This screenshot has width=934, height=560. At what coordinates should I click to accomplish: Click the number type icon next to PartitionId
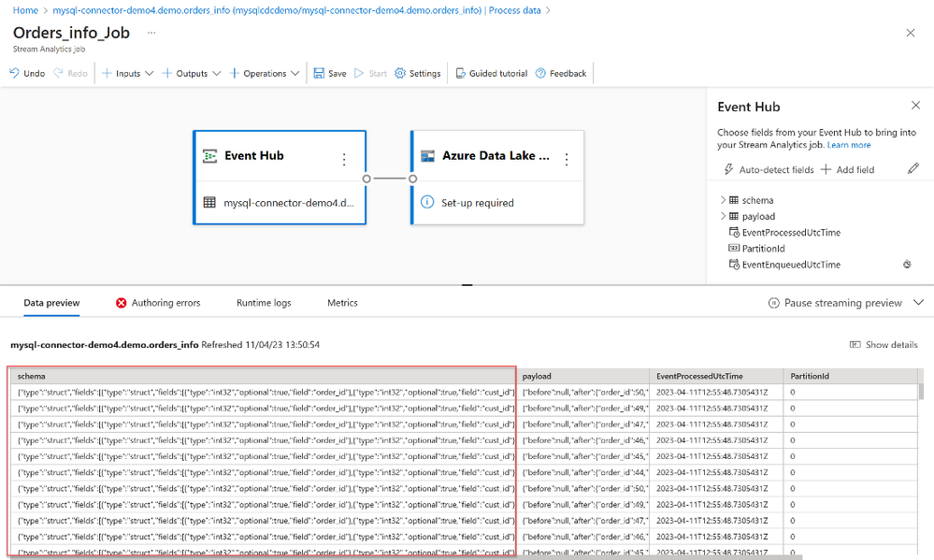[x=734, y=248]
